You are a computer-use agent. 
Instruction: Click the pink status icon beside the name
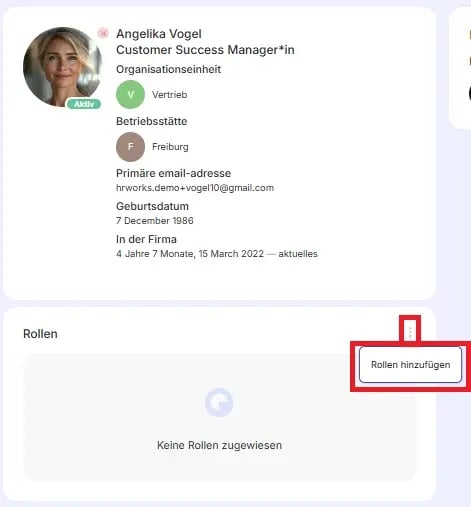(103, 33)
